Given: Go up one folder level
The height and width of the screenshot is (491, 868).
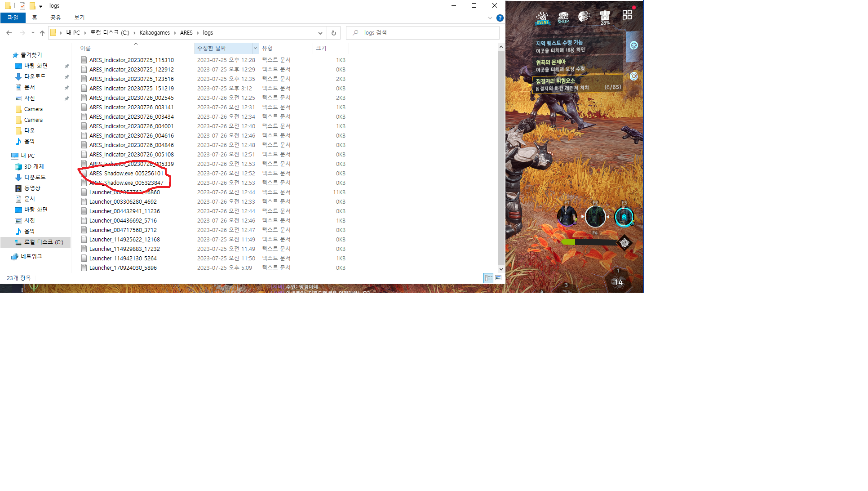Looking at the screenshot, I should (x=42, y=33).
